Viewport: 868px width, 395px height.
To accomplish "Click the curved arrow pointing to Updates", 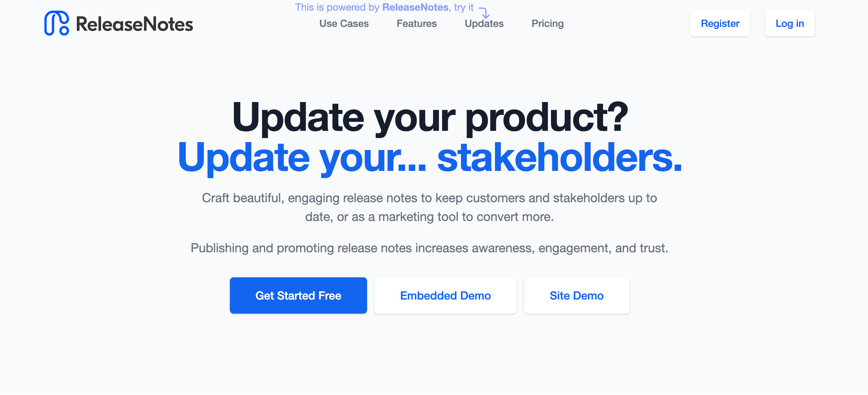I will [x=485, y=13].
